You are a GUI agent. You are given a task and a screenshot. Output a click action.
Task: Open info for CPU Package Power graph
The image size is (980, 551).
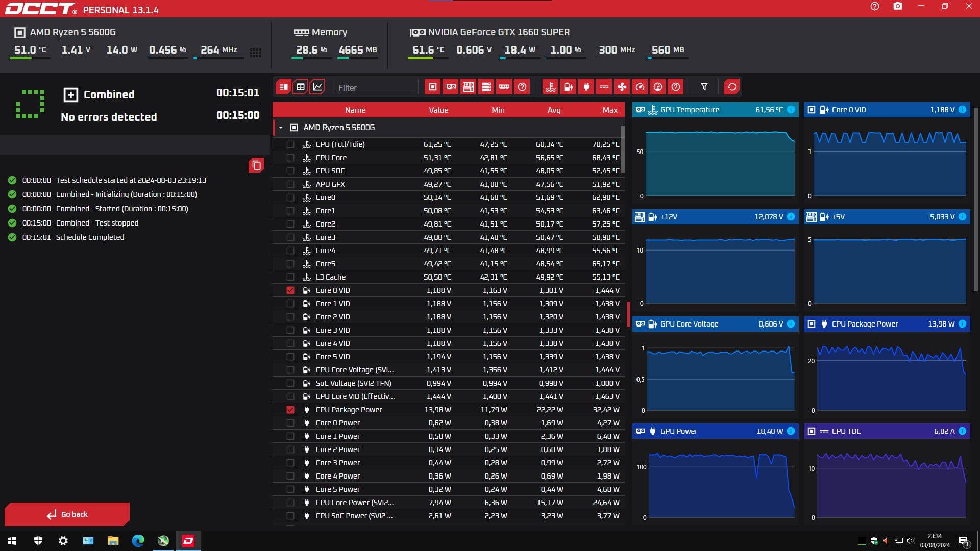click(962, 324)
